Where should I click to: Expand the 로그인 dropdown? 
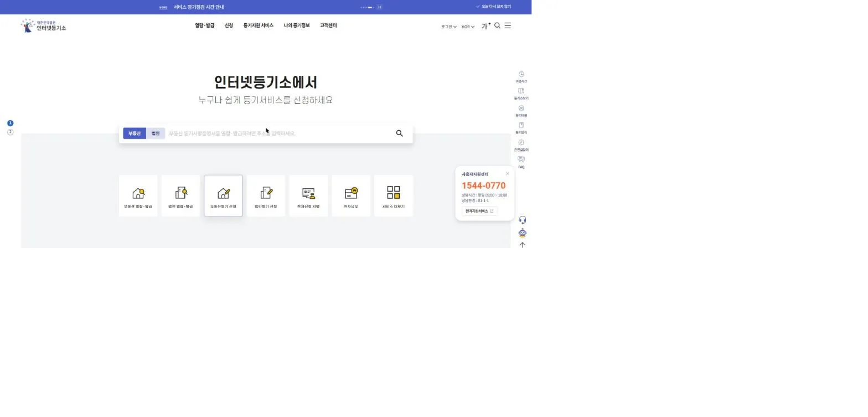(x=449, y=27)
